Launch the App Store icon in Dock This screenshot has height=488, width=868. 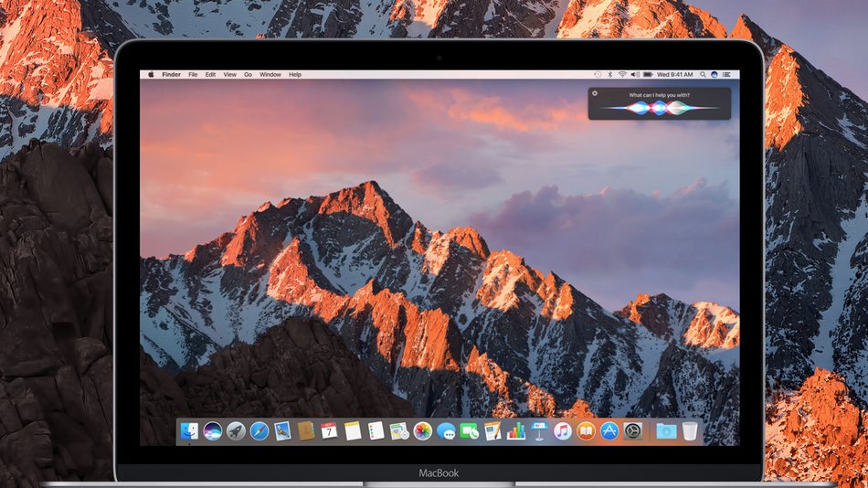click(609, 431)
